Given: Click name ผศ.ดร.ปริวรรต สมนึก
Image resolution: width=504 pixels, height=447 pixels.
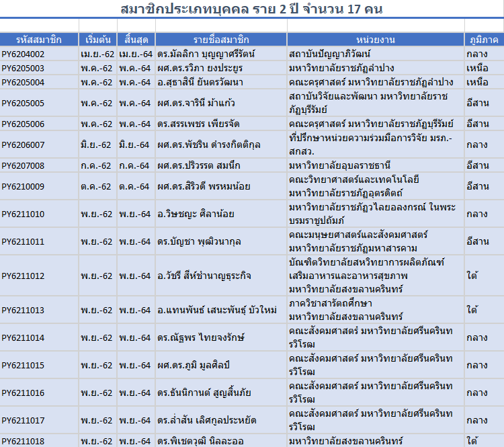Looking at the screenshot, I should pyautogui.click(x=199, y=165).
